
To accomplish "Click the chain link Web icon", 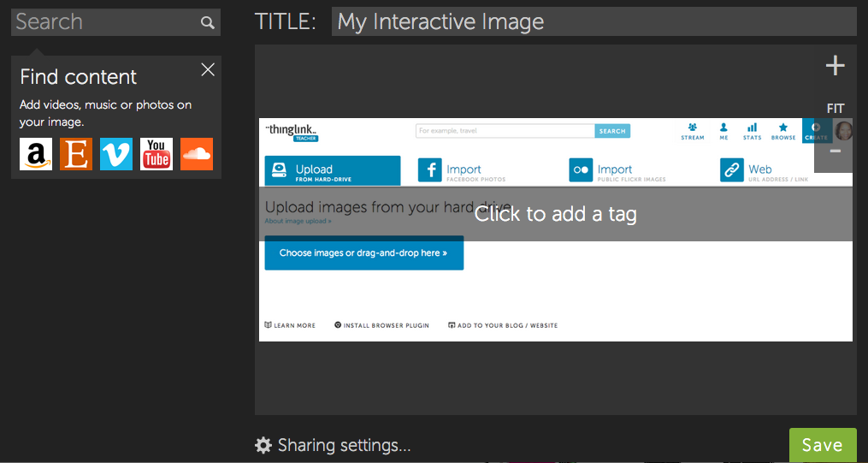I will (732, 170).
